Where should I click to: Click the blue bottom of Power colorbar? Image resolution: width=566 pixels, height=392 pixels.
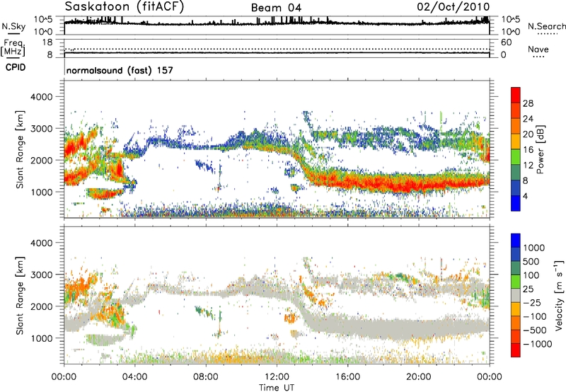516,203
